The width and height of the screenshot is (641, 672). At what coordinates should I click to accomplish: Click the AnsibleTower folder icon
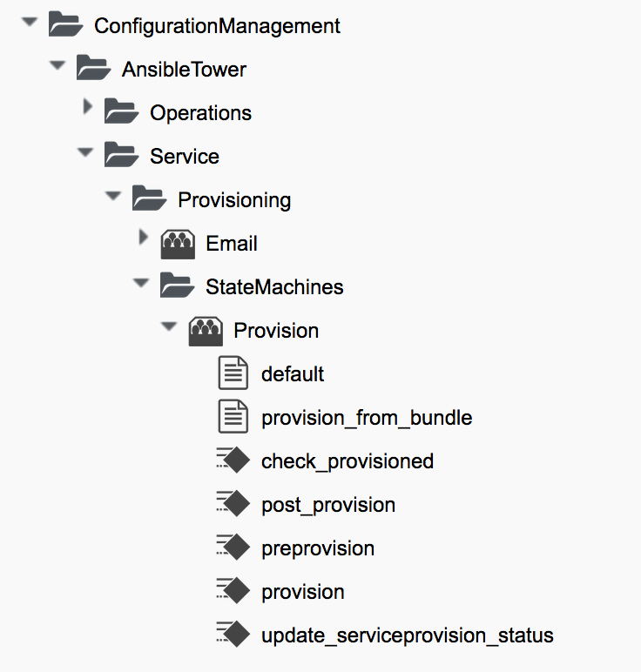[x=93, y=69]
